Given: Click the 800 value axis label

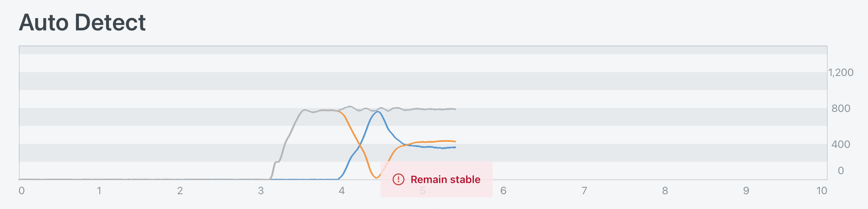Looking at the screenshot, I should [x=841, y=109].
